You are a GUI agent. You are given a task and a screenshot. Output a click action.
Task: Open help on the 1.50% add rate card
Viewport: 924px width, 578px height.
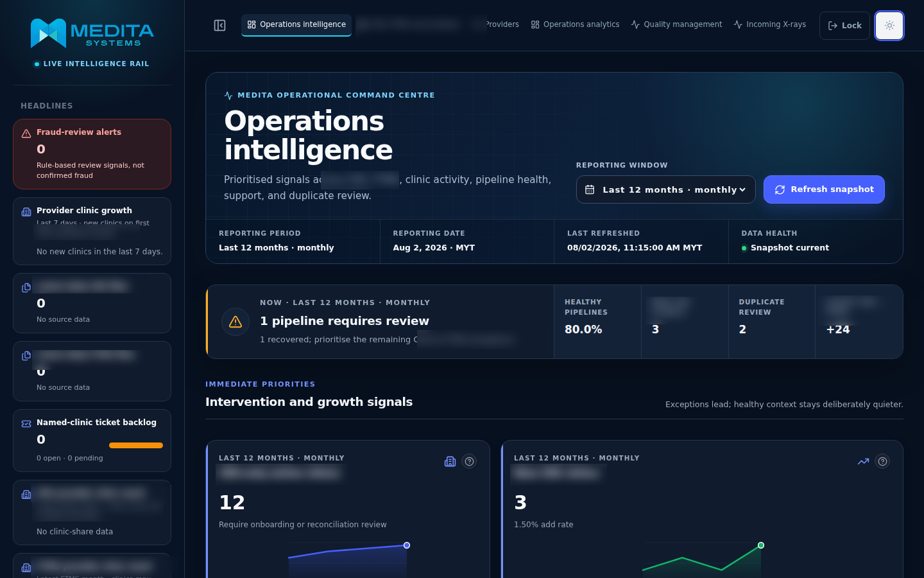pos(882,462)
